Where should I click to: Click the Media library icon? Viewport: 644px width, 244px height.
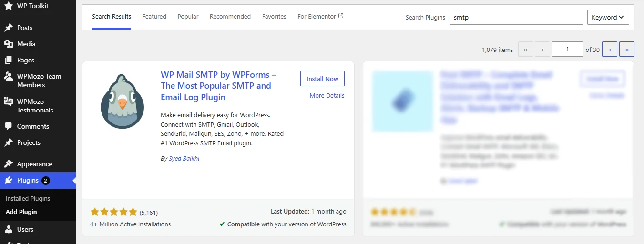tap(9, 44)
